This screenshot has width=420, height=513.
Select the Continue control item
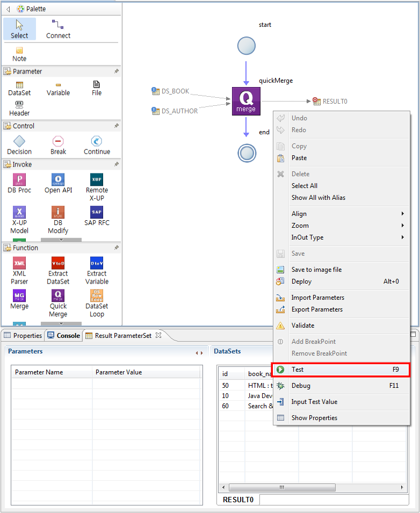97,146
